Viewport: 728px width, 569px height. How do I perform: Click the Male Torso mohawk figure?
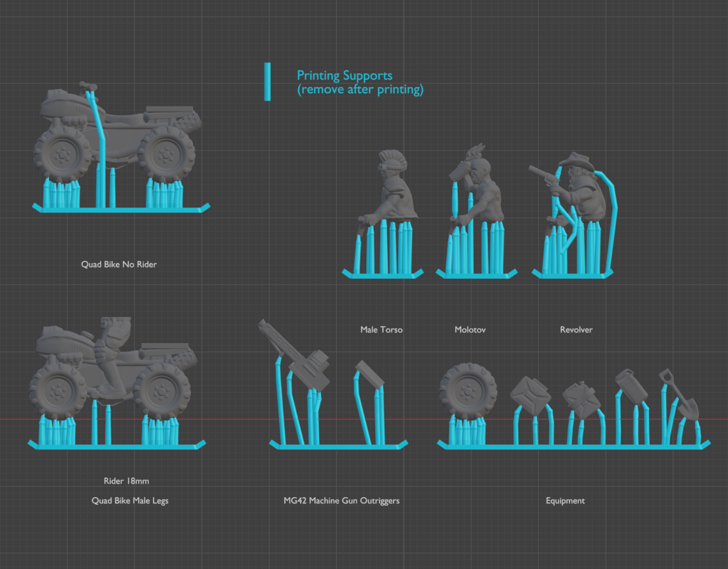click(x=394, y=191)
